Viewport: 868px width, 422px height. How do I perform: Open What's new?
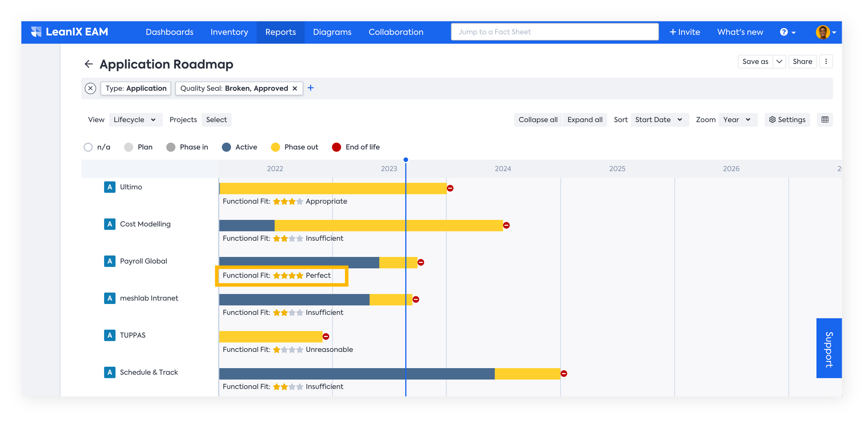tap(740, 32)
